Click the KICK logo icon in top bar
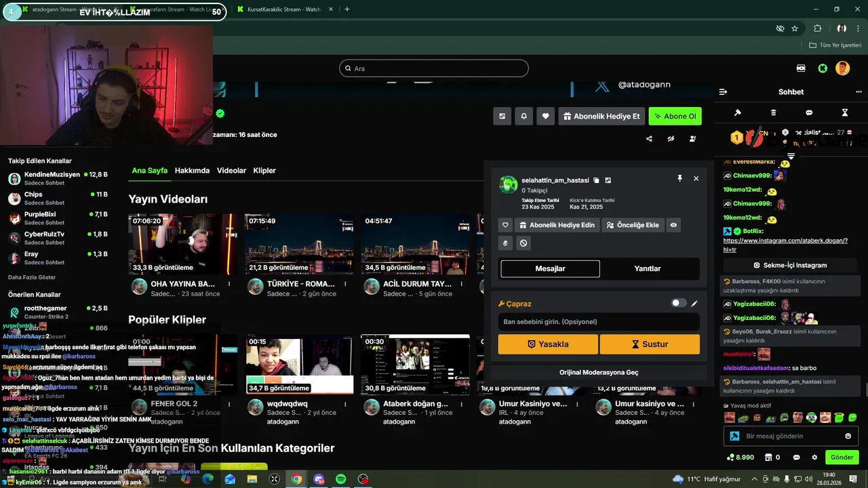The width and height of the screenshot is (868, 488). point(823,68)
